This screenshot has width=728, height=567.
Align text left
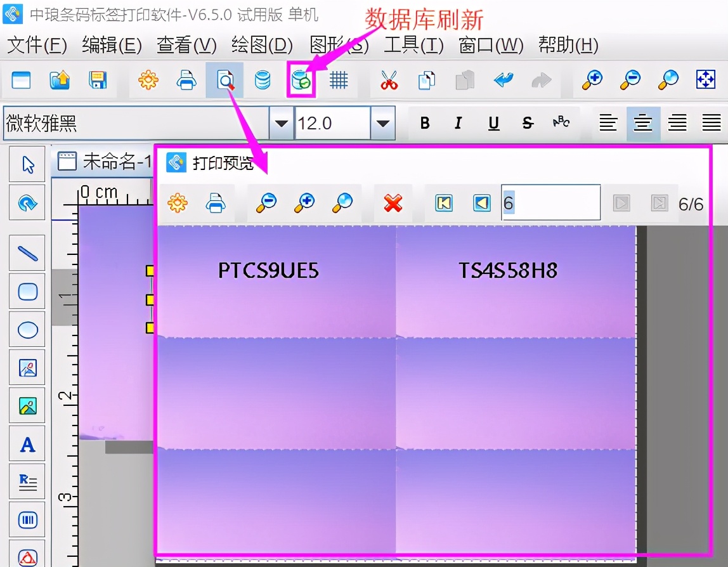tap(608, 123)
